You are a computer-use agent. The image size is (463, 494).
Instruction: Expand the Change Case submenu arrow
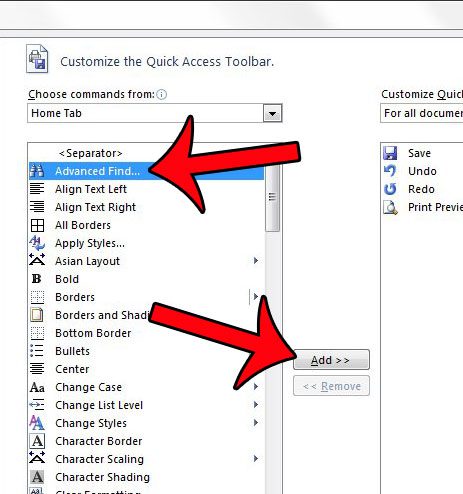click(256, 386)
